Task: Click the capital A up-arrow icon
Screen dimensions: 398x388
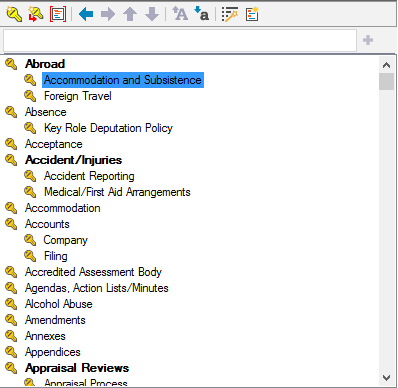Action: (x=180, y=14)
